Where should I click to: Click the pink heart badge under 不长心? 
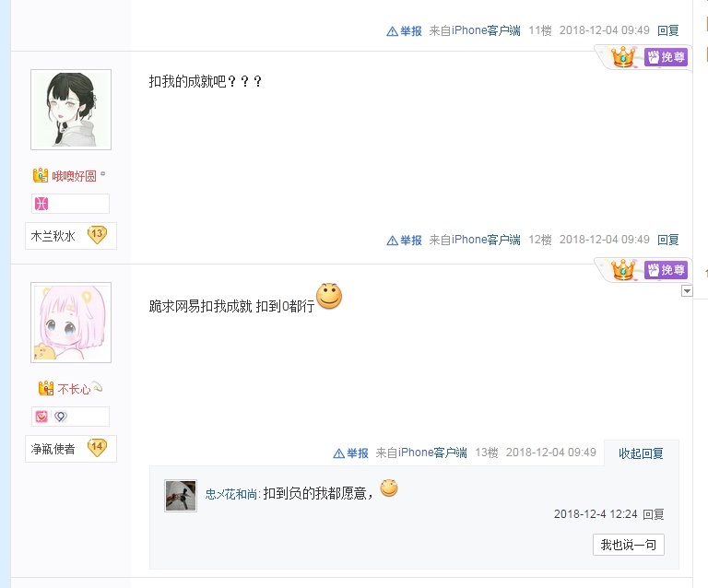(41, 417)
